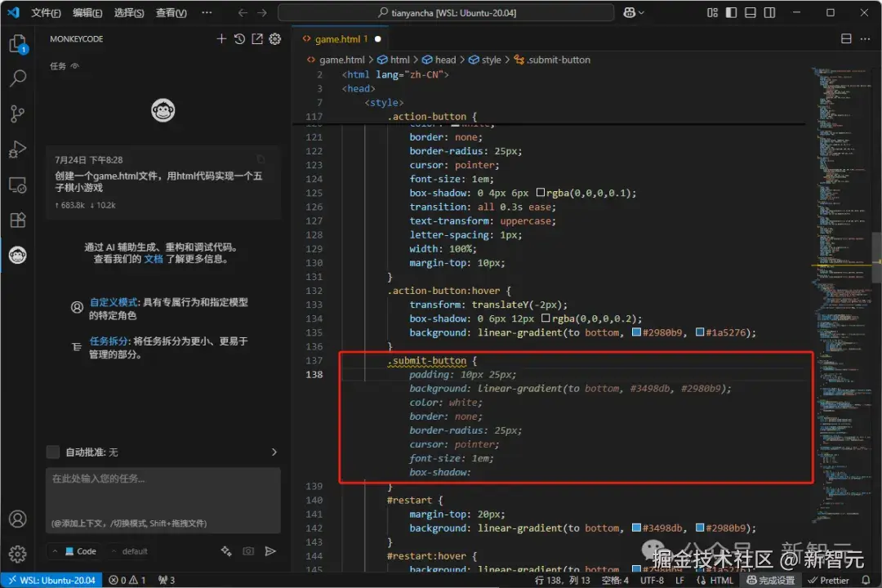Start a new MonkeyCode task with the plus icon

click(x=221, y=39)
